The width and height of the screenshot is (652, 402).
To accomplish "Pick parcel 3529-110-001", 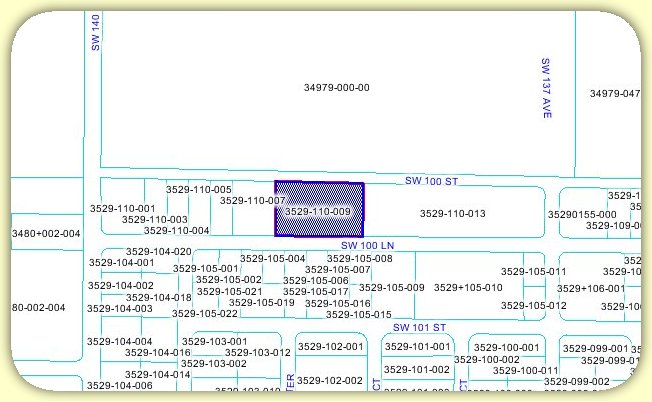I will point(122,208).
